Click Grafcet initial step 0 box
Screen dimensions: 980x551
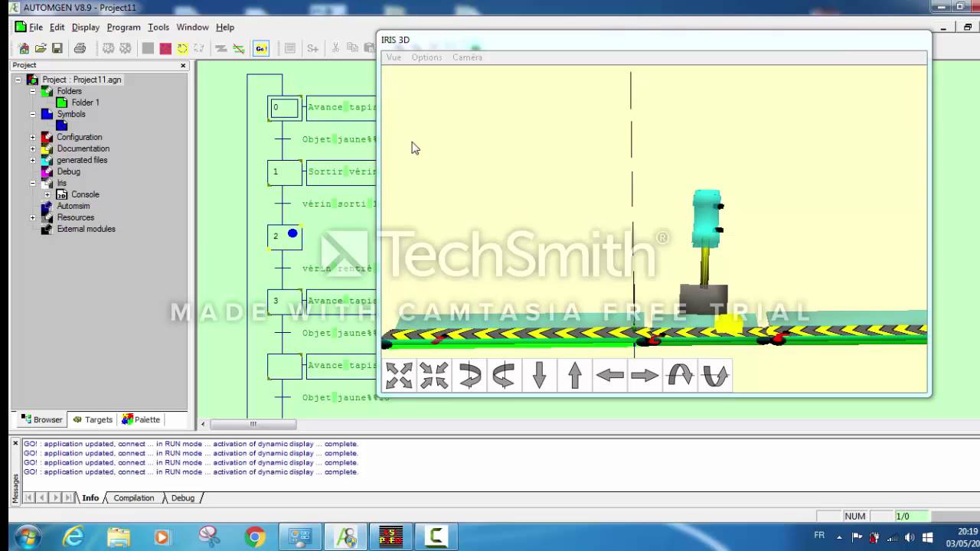pyautogui.click(x=285, y=108)
